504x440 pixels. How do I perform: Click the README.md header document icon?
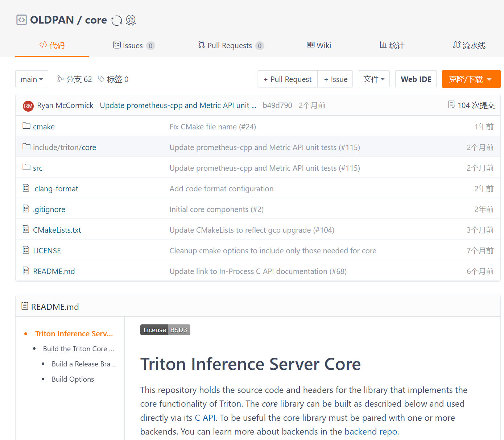(x=25, y=306)
